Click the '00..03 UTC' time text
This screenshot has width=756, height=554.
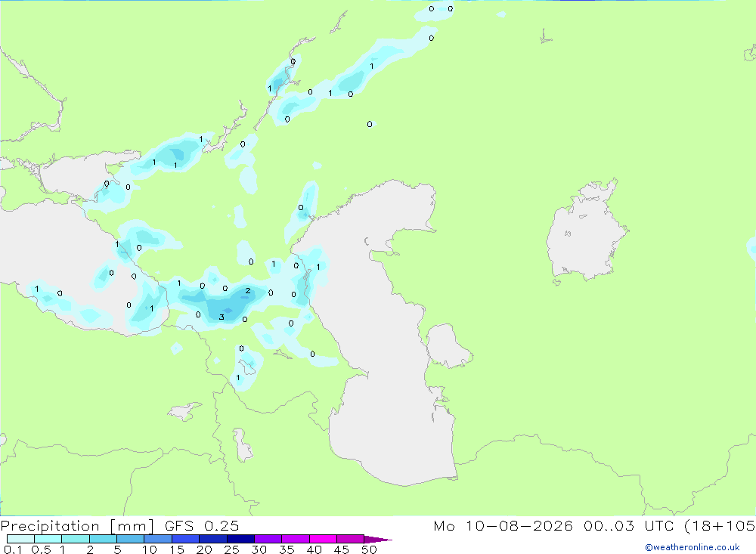pyautogui.click(x=628, y=525)
